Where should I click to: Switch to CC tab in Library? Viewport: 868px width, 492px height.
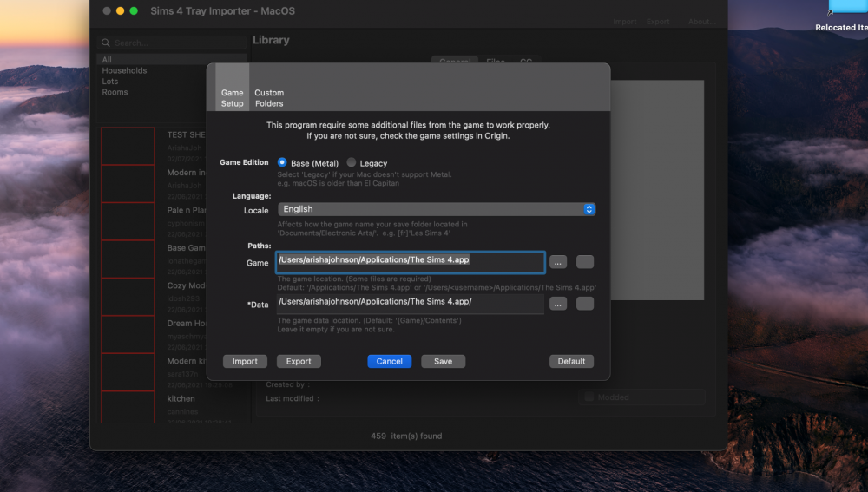click(526, 60)
